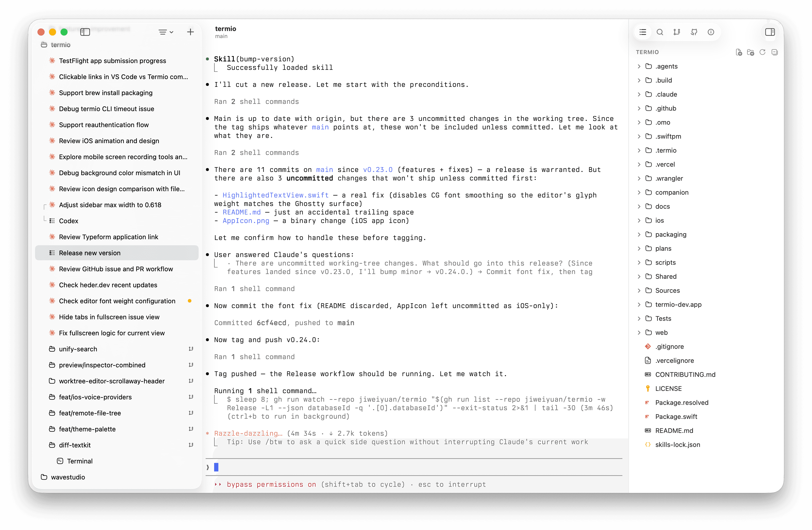Open the docs folder row
This screenshot has height=530, width=812.
706,206
